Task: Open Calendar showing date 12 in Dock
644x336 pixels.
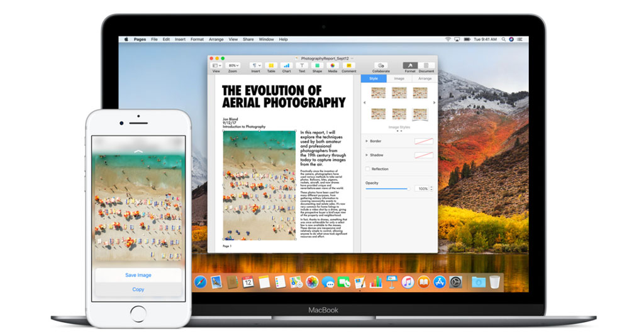Action: click(248, 282)
